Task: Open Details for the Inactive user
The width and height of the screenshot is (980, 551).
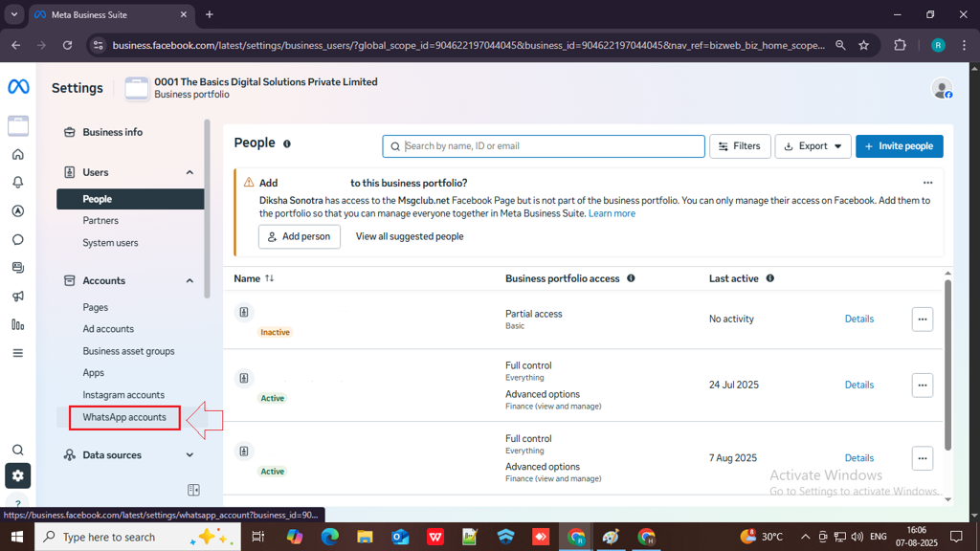Action: coord(859,320)
